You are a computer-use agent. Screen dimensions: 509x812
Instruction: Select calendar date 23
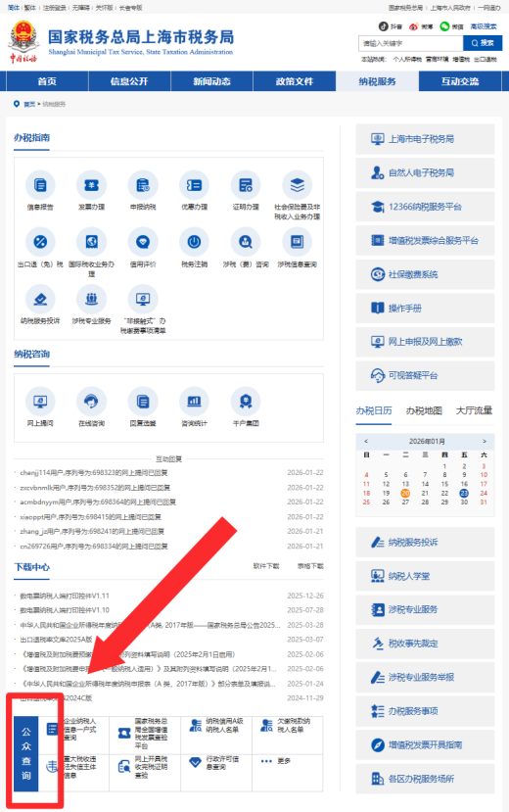(x=464, y=493)
